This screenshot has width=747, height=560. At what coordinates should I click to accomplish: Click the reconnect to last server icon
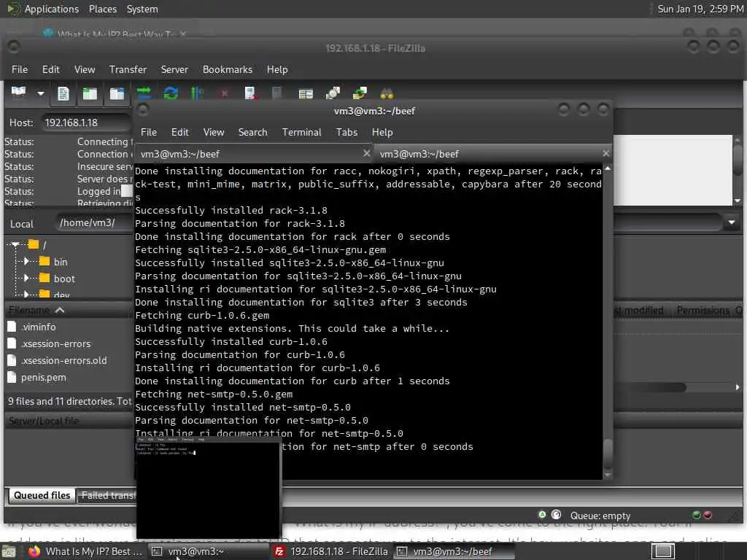276,93
